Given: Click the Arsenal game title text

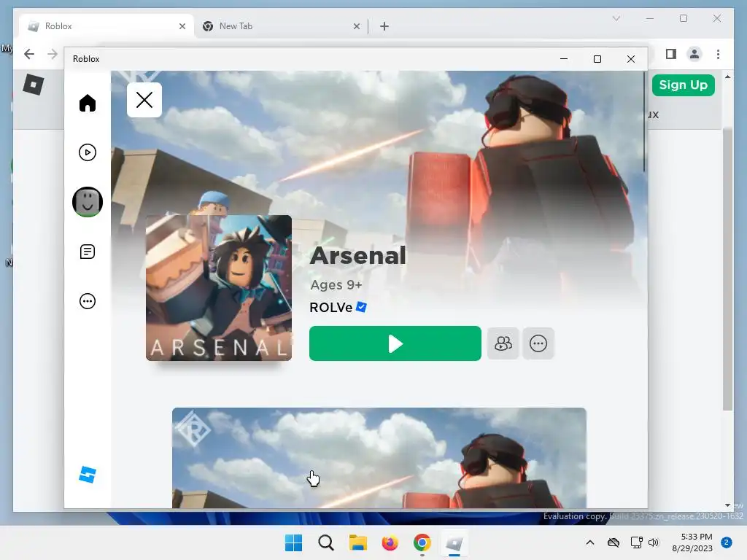Looking at the screenshot, I should [x=357, y=255].
